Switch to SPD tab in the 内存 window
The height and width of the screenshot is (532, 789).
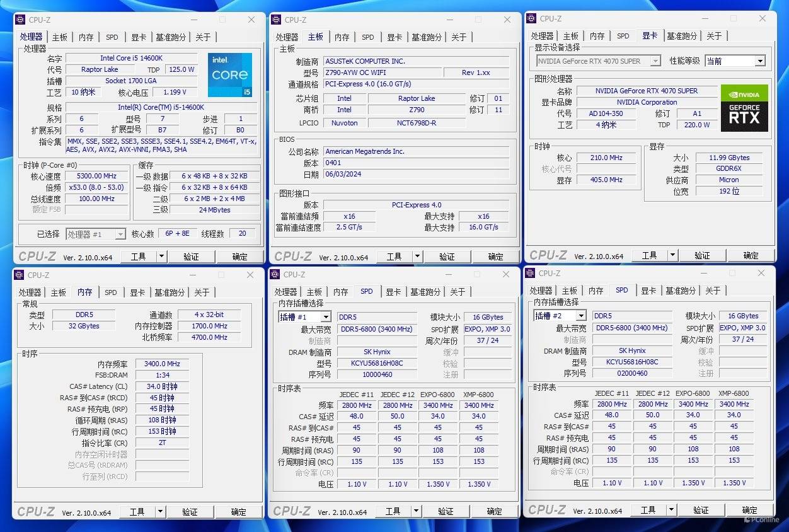[111, 292]
